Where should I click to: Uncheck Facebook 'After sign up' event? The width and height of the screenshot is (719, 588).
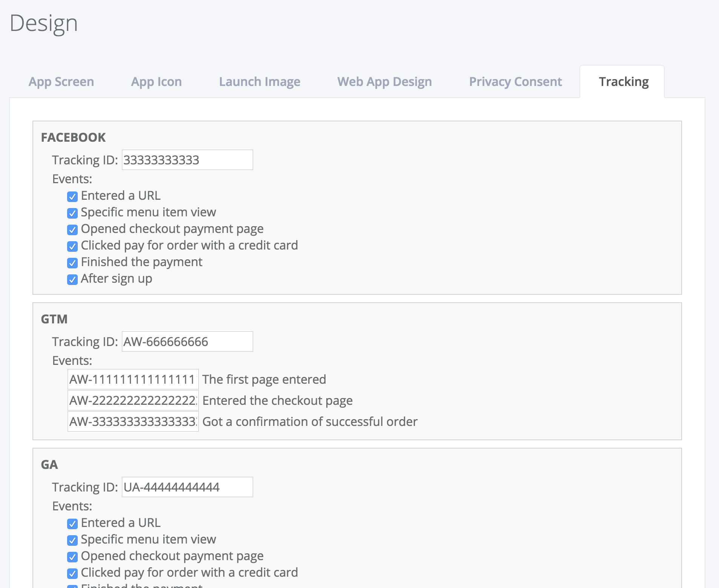[72, 279]
